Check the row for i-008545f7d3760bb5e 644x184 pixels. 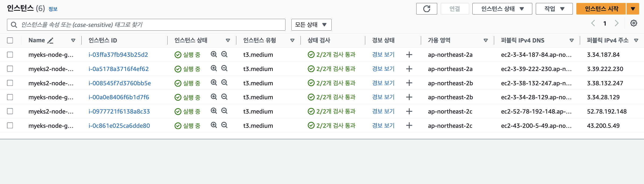point(10,83)
